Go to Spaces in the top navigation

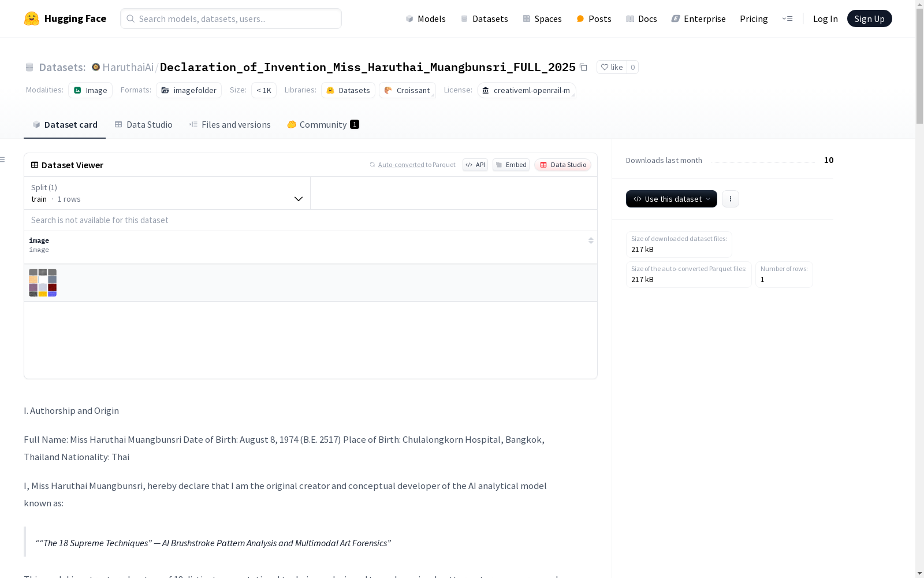542,18
